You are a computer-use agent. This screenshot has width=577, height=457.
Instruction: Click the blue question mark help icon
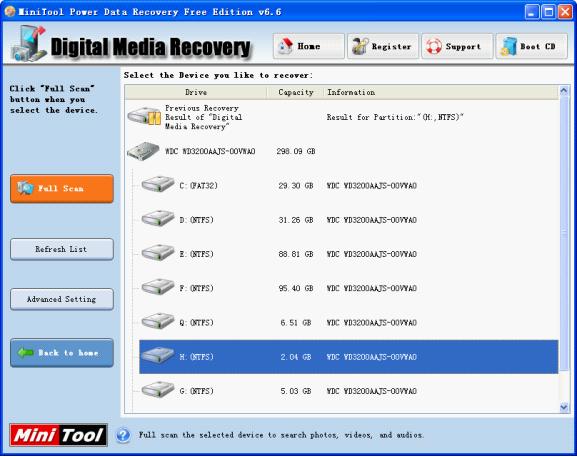pyautogui.click(x=123, y=435)
